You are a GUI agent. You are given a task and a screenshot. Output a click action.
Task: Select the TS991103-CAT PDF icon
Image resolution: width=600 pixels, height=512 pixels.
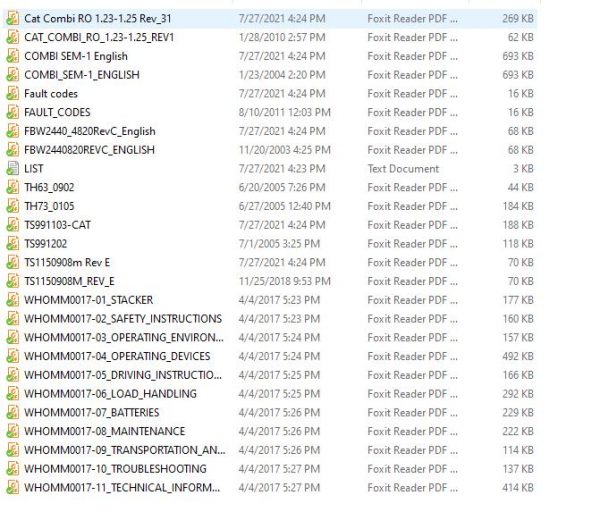click(13, 225)
